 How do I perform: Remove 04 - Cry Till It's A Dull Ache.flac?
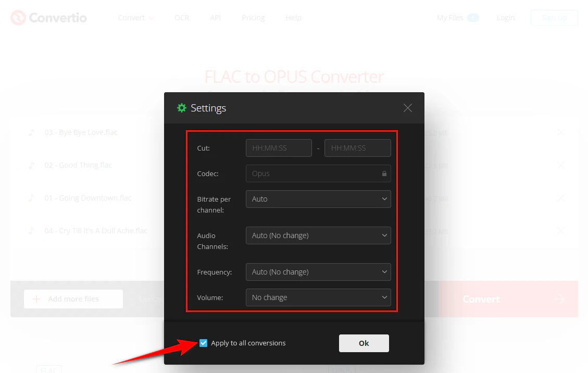560,230
